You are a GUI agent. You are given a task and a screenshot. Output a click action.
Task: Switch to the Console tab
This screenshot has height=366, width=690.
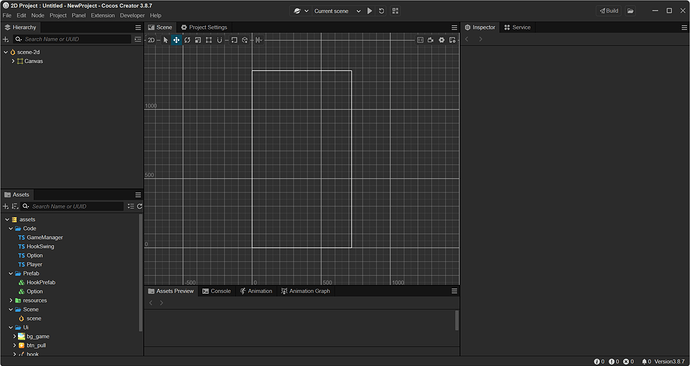click(217, 291)
